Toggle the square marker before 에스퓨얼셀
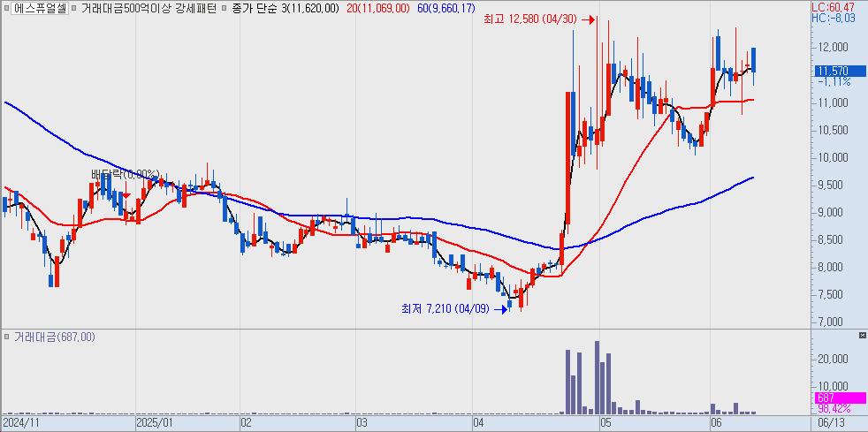This screenshot has width=868, height=432. (x=5, y=8)
